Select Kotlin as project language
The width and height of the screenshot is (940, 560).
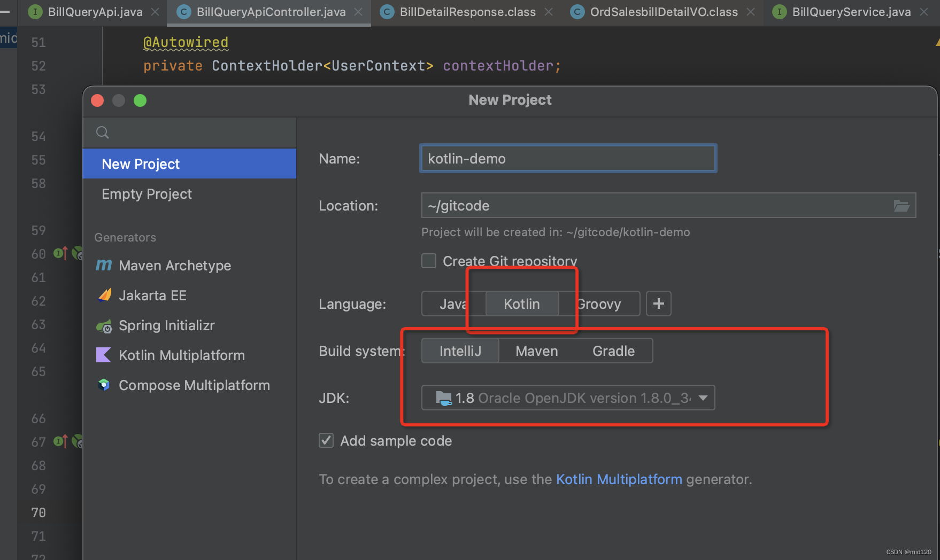522,304
